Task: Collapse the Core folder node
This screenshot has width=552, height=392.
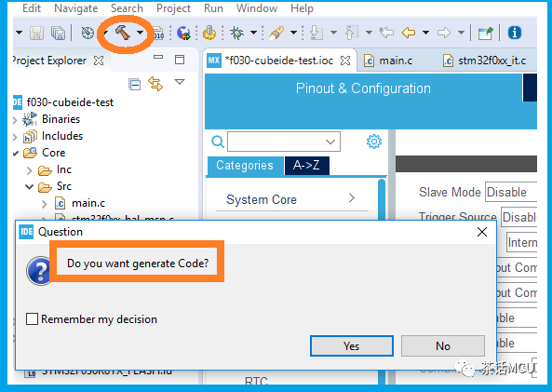Action: click(15, 154)
